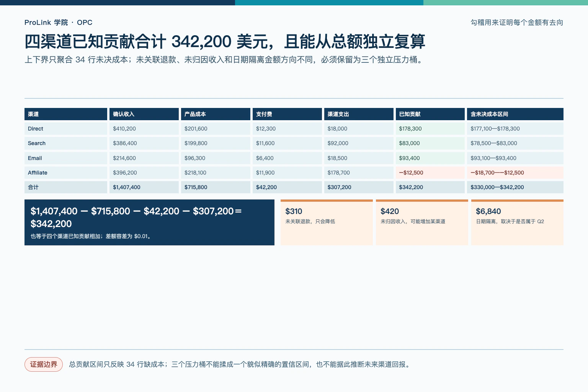This screenshot has width=588, height=392.
Task: Click the 含未决成本区间 column header
Action: point(515,114)
